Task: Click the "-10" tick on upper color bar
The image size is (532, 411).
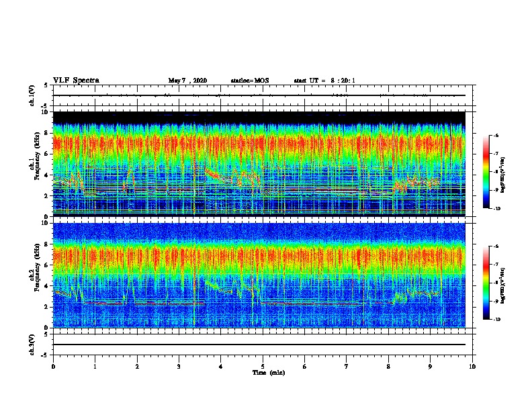Action: coord(496,209)
